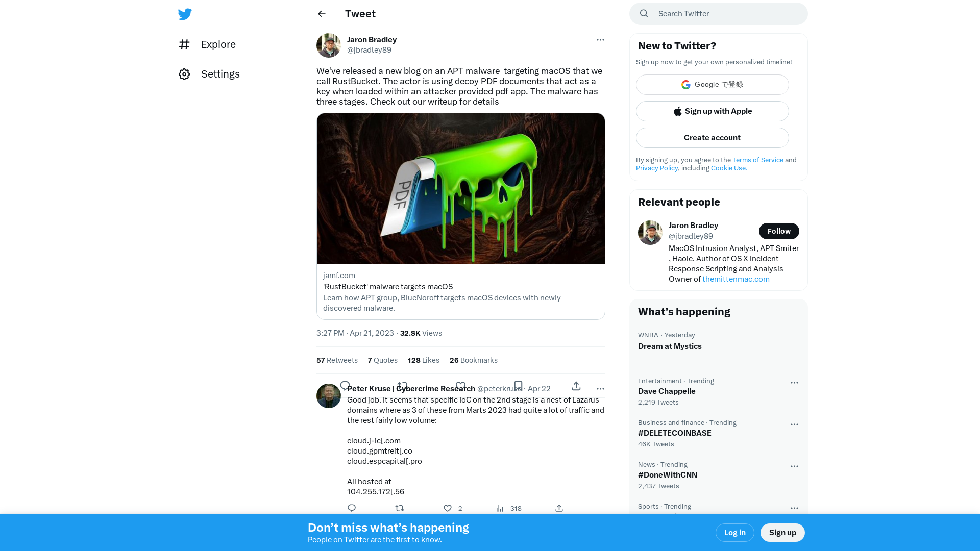Open themittenmac.com link
Screen dimensions: 980x551
pyautogui.click(x=737, y=279)
